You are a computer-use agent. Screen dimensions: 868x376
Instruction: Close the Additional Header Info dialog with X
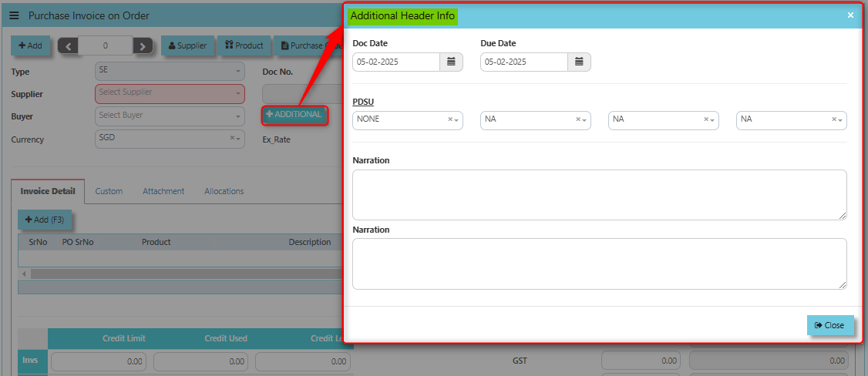850,15
